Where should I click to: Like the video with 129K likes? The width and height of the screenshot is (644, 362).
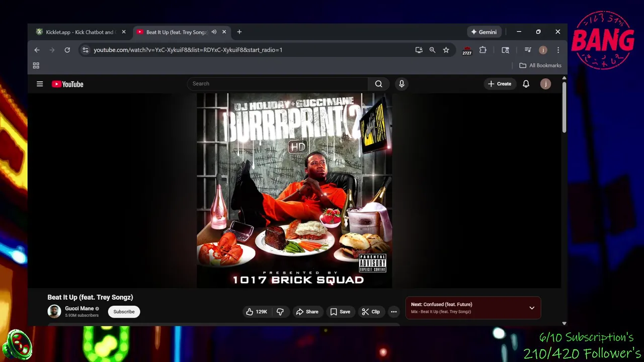point(256,312)
